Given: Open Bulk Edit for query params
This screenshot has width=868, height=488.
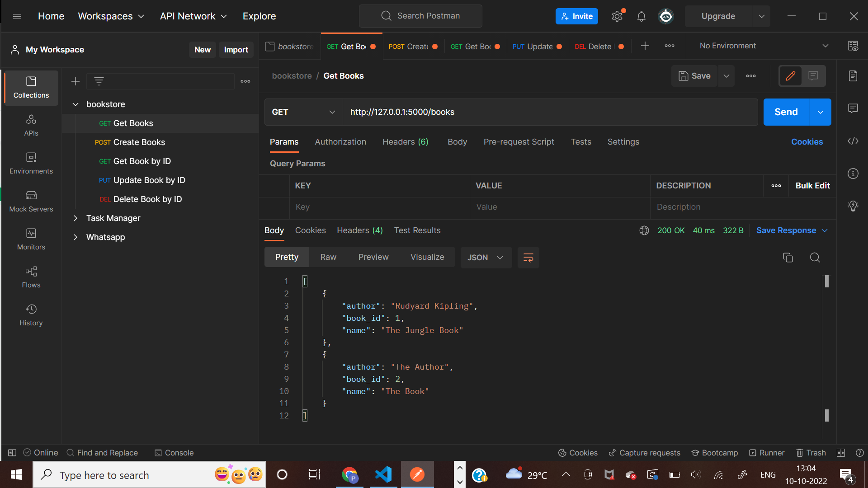Looking at the screenshot, I should click(812, 186).
